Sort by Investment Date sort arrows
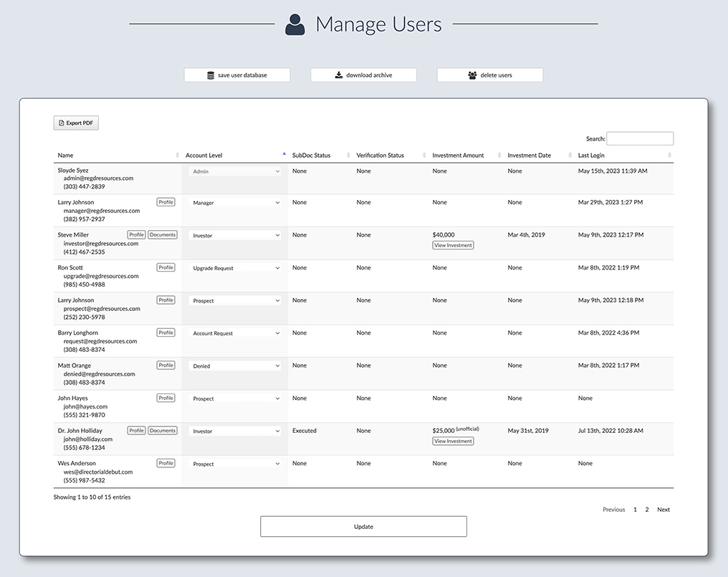 [x=570, y=155]
